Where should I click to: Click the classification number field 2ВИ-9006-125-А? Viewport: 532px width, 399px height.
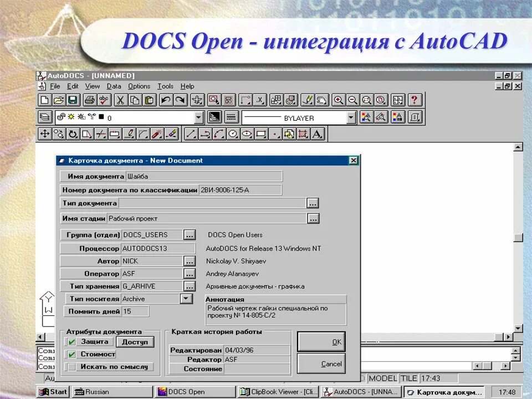pos(240,190)
